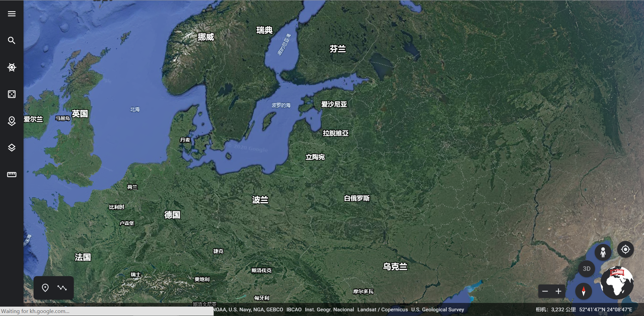Viewport: 644px width, 316px height.
Task: Click the 乌克兰 country label
Action: click(395, 267)
